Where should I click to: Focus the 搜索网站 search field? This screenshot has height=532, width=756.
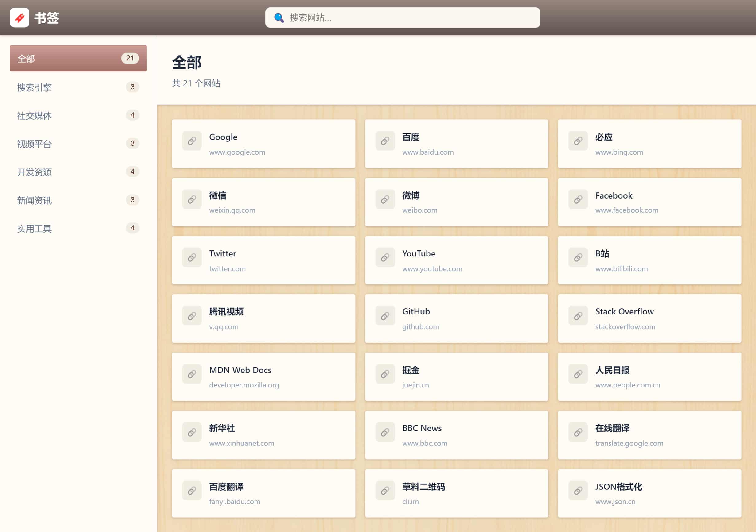tap(403, 18)
